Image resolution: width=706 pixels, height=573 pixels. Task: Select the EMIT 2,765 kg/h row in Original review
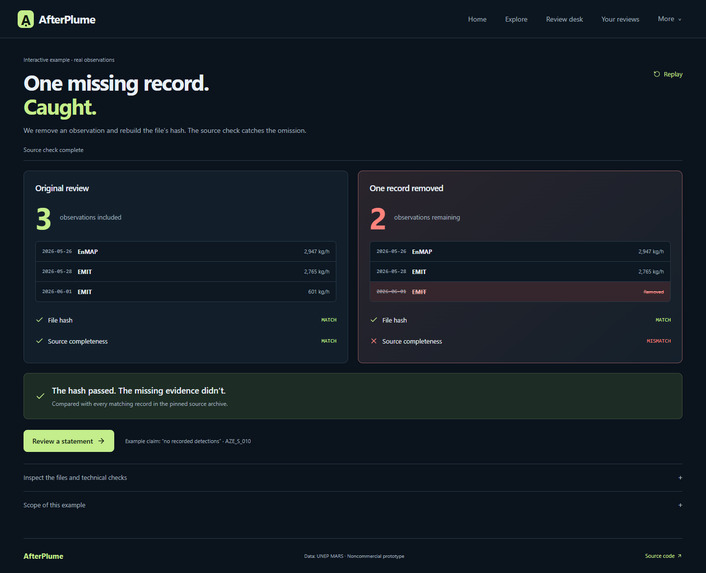(186, 272)
